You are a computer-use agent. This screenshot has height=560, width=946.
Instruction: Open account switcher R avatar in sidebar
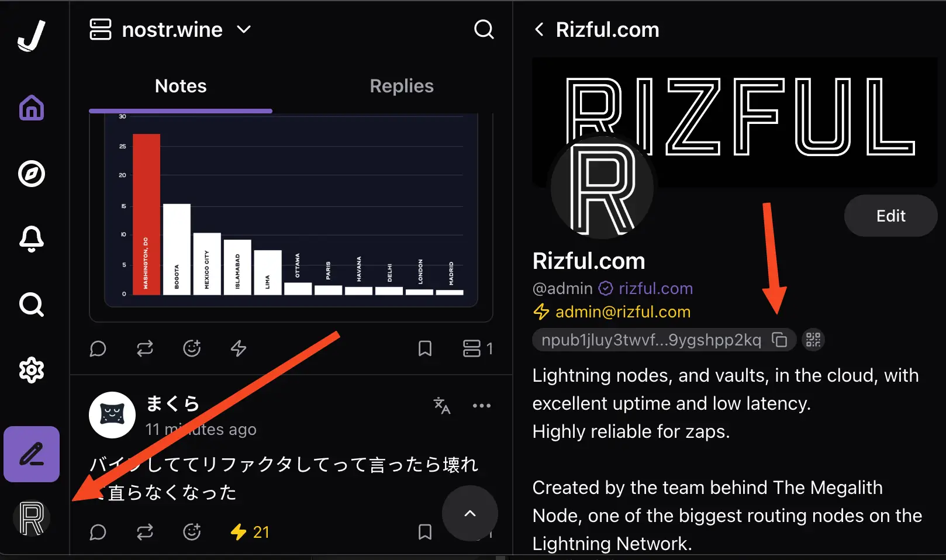(x=32, y=518)
